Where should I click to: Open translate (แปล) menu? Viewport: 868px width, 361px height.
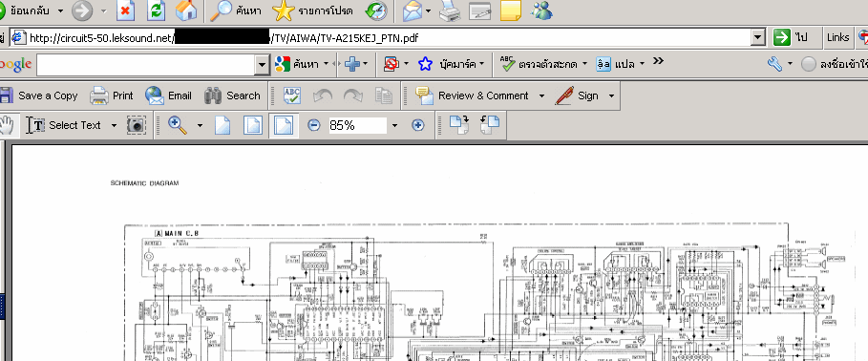click(620, 64)
